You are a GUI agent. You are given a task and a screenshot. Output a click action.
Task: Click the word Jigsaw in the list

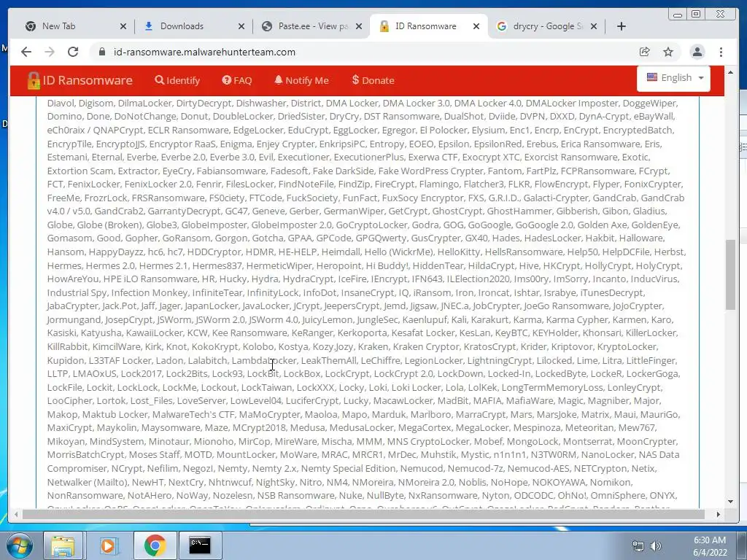pyautogui.click(x=422, y=306)
